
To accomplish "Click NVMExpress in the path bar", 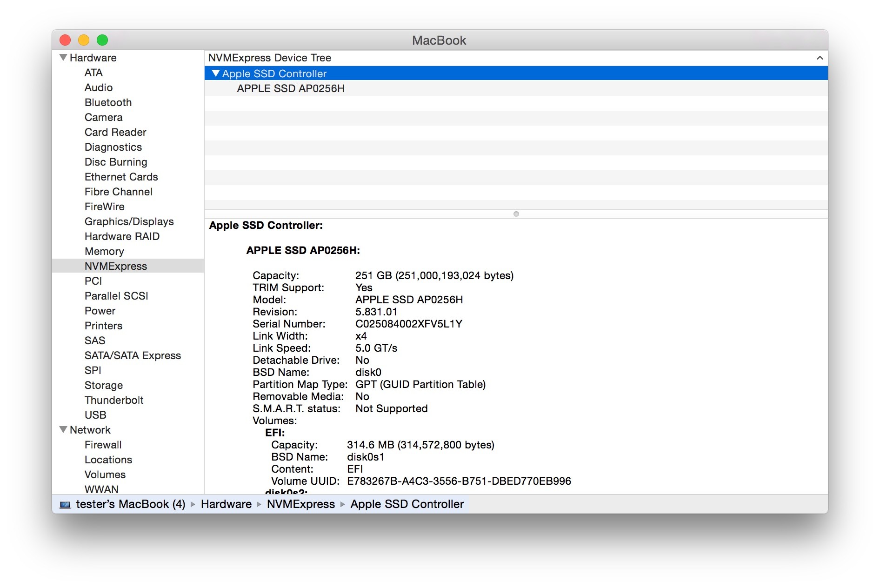I will pyautogui.click(x=301, y=504).
